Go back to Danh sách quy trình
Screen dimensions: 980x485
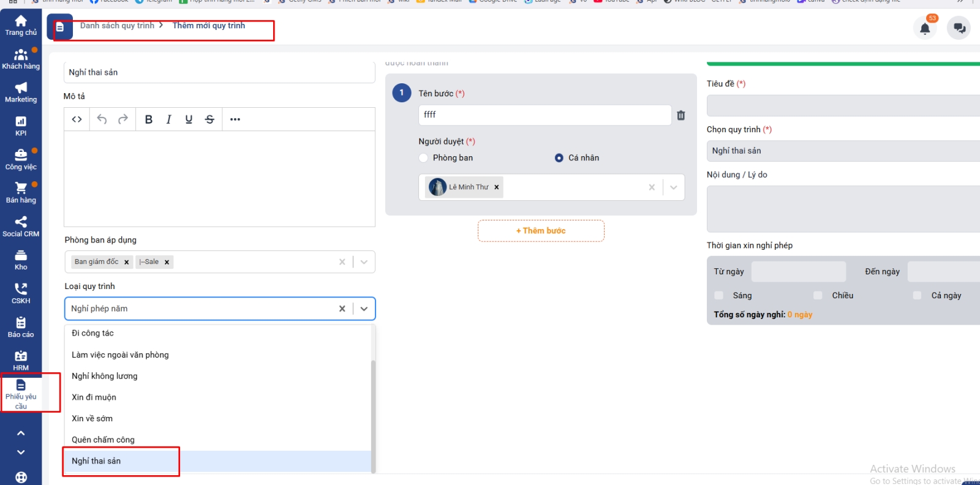point(117,26)
